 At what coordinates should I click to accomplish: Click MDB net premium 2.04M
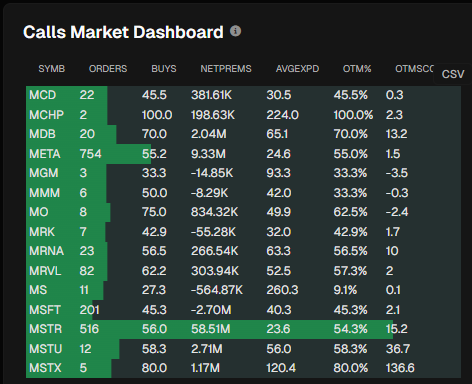tap(209, 134)
